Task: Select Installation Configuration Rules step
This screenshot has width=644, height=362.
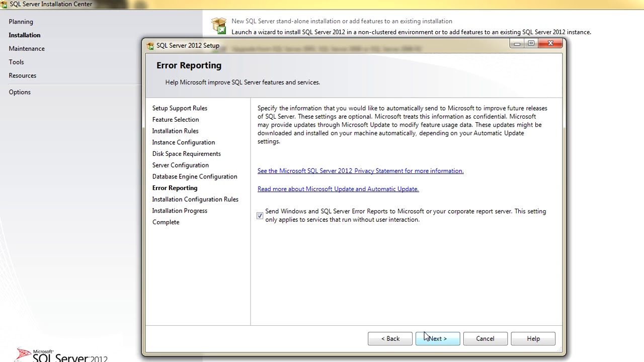Action: [195, 200]
